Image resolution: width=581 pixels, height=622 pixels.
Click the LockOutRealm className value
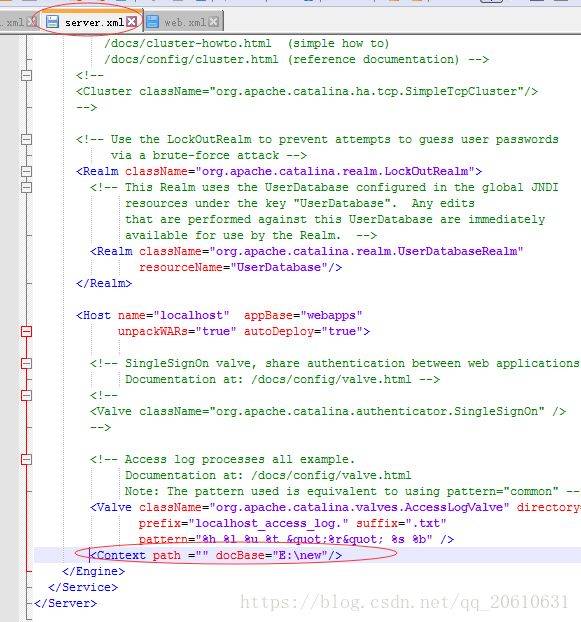(335, 171)
